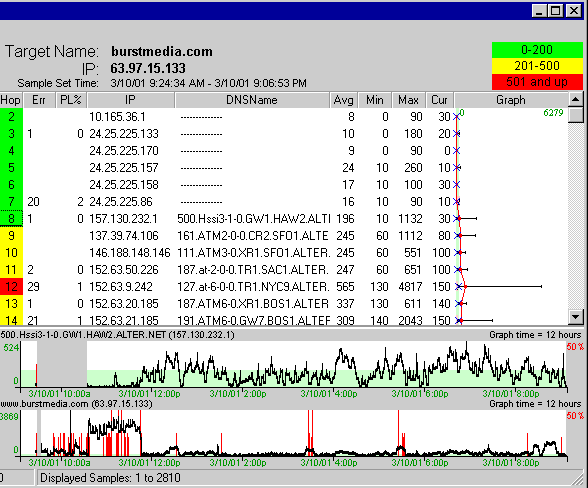Image resolution: width=588 pixels, height=488 pixels.
Task: Select hop 6 row number cell
Action: click(x=11, y=185)
